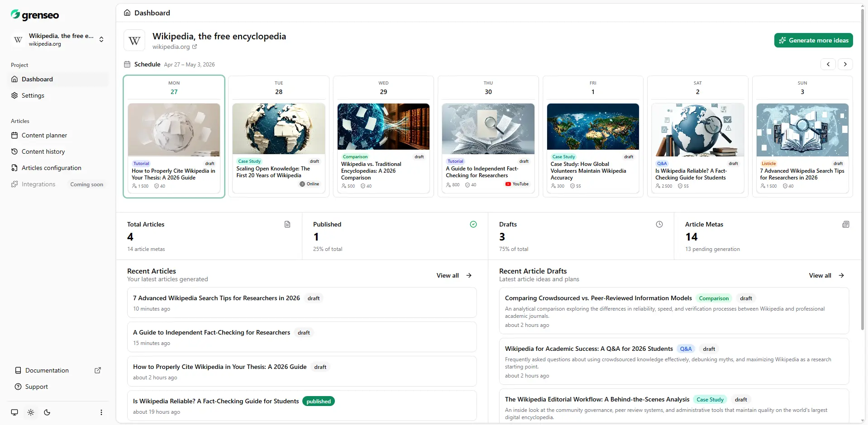This screenshot has height=425, width=868.
Task: Click the Documentation book icon
Action: [x=18, y=370]
